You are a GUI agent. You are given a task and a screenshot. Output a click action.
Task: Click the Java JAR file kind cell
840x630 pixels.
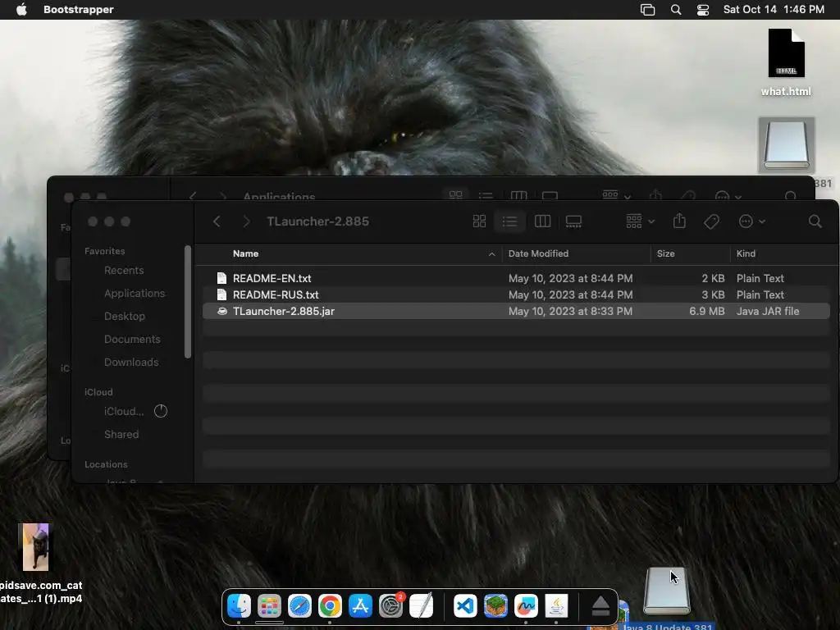pos(768,311)
